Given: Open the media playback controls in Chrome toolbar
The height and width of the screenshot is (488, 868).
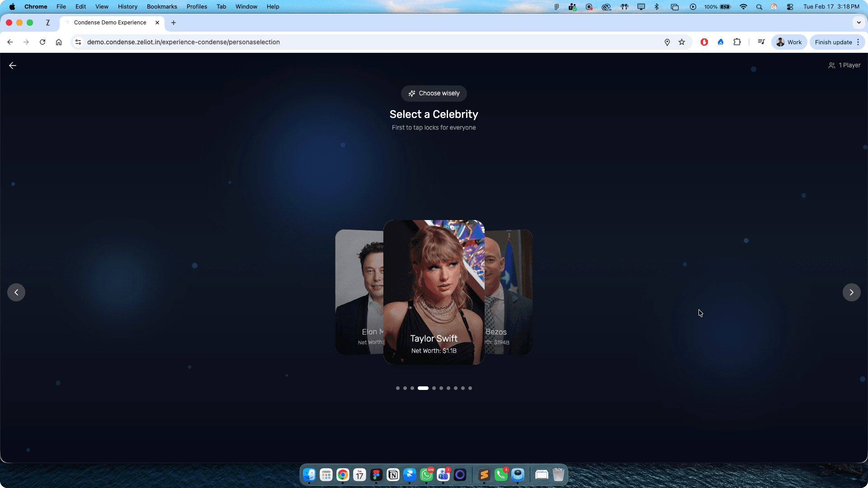Looking at the screenshot, I should [x=761, y=42].
